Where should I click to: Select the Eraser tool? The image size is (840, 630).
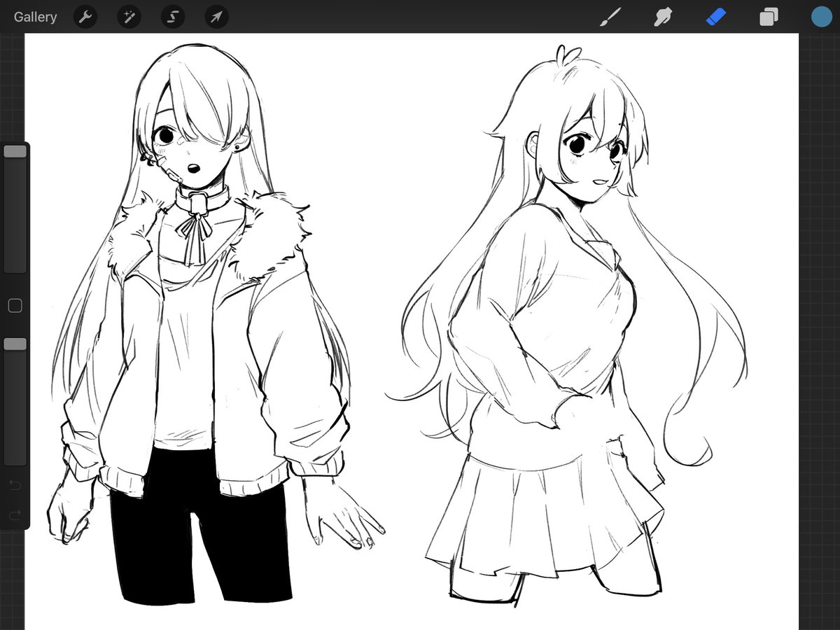716,17
